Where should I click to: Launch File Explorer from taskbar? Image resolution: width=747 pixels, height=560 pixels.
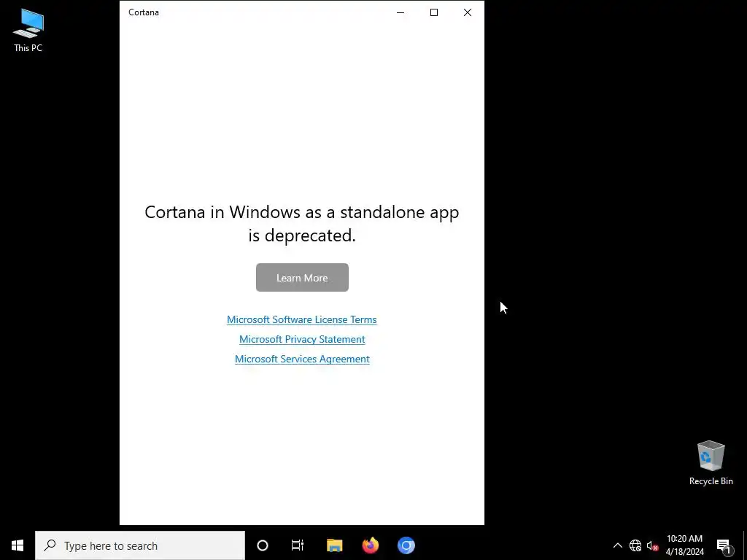334,545
